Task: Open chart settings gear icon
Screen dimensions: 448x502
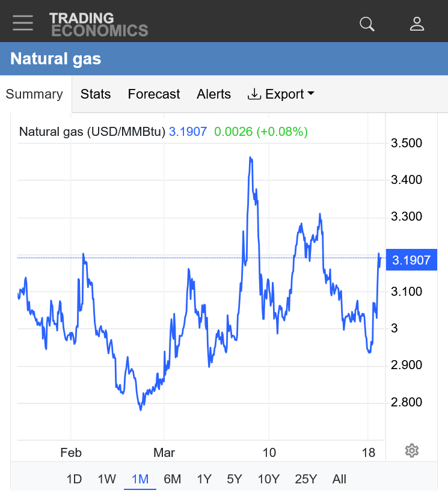Action: point(411,450)
